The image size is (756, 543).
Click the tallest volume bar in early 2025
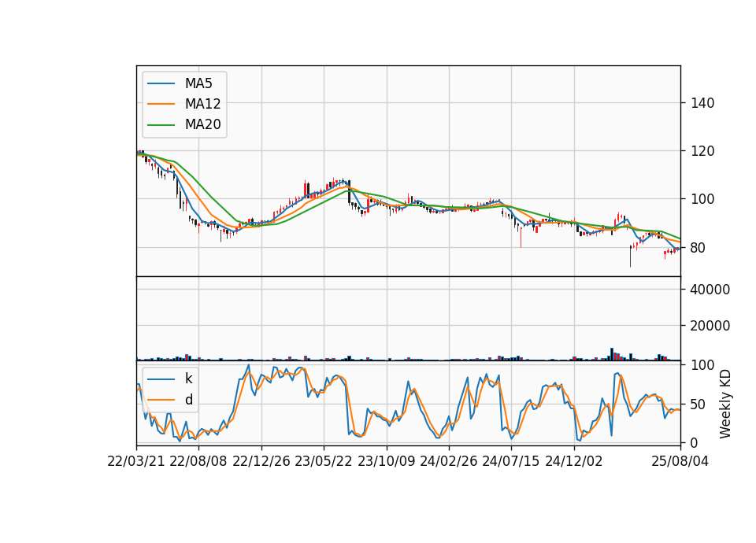coord(612,354)
